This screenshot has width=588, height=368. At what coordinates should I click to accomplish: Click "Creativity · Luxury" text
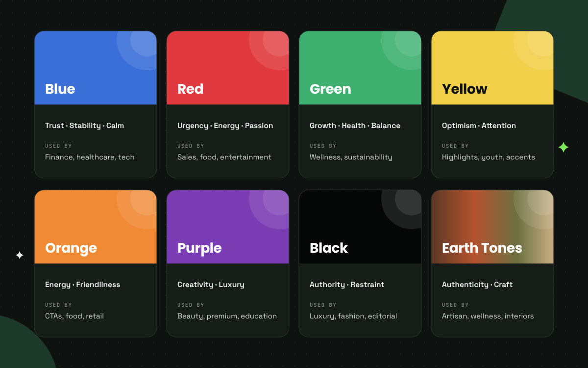[211, 285]
